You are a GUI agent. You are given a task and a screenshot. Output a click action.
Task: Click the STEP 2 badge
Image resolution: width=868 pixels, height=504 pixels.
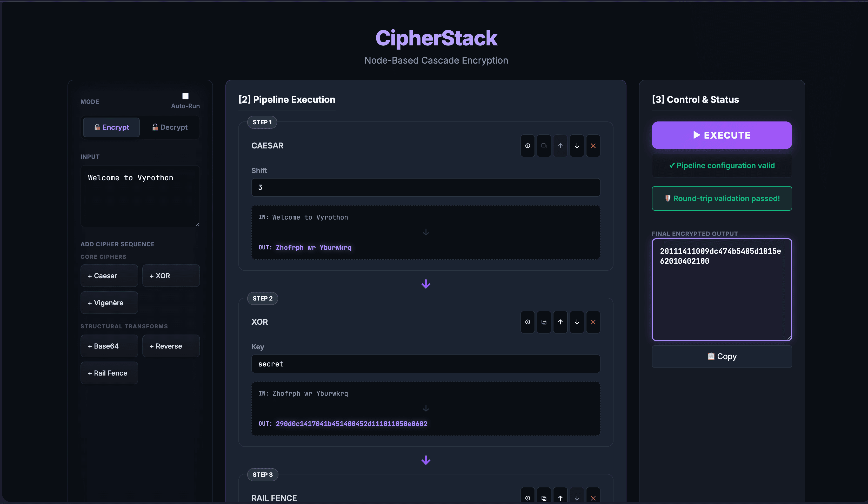coord(263,298)
